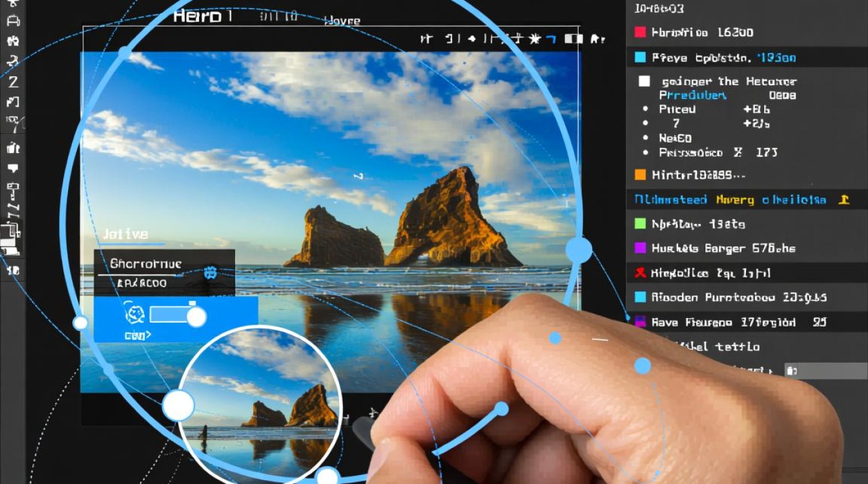Click the blue bracket icon above the canvas
The width and height of the screenshot is (868, 484).
coord(550,39)
